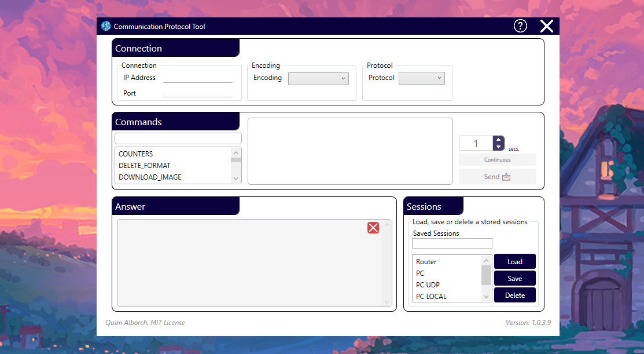Click the IP Address input field

[197, 79]
